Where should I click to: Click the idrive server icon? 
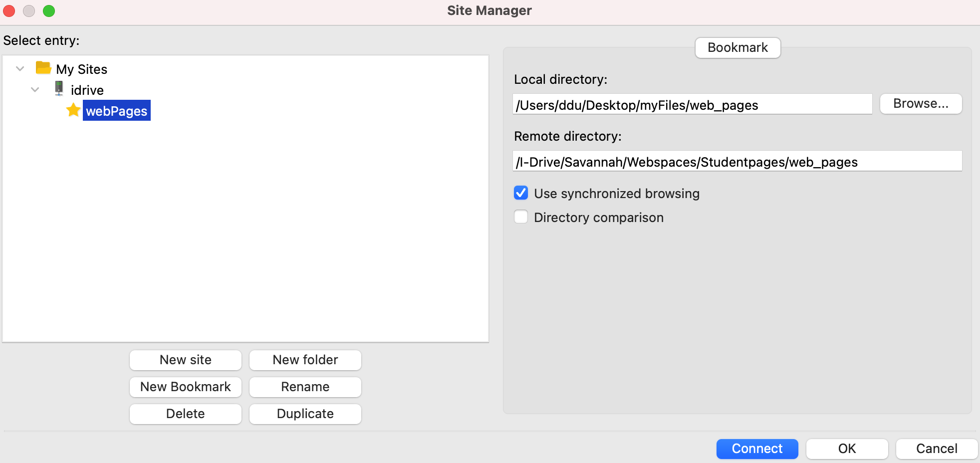tap(59, 89)
